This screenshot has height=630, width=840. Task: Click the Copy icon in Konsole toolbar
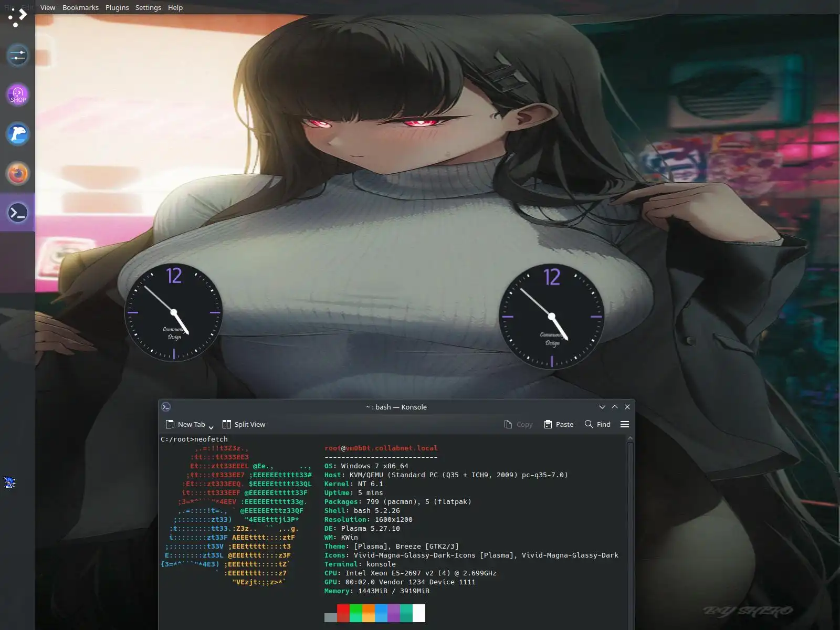tap(508, 424)
